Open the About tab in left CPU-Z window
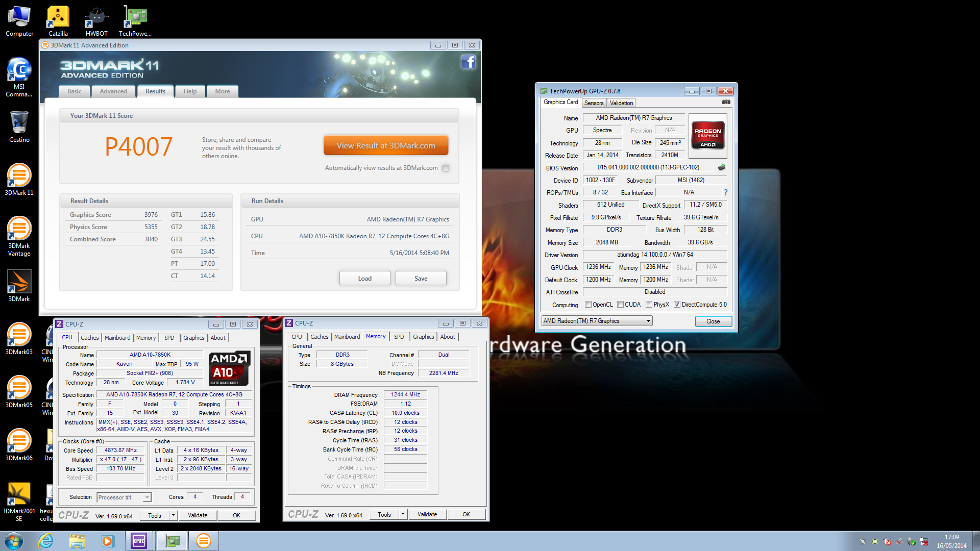Viewport: 980px width, 551px height. point(218,338)
